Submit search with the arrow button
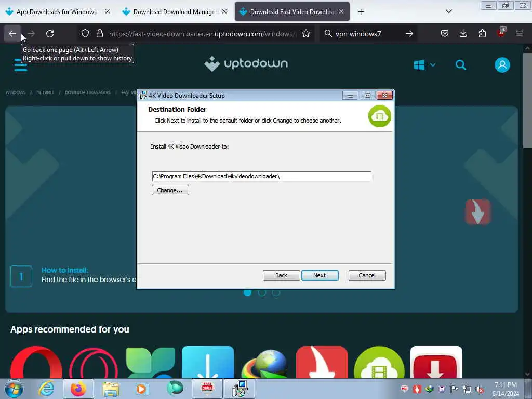This screenshot has width=532, height=399. point(409,34)
